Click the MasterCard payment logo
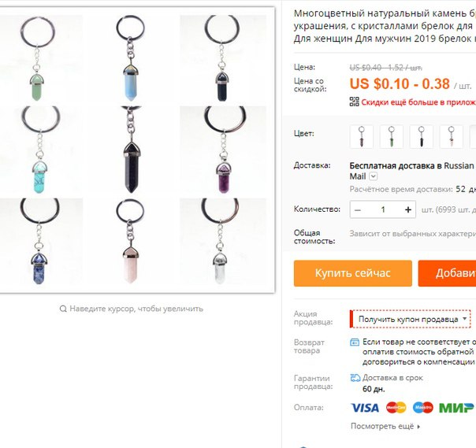The image size is (476, 448). tap(396, 407)
